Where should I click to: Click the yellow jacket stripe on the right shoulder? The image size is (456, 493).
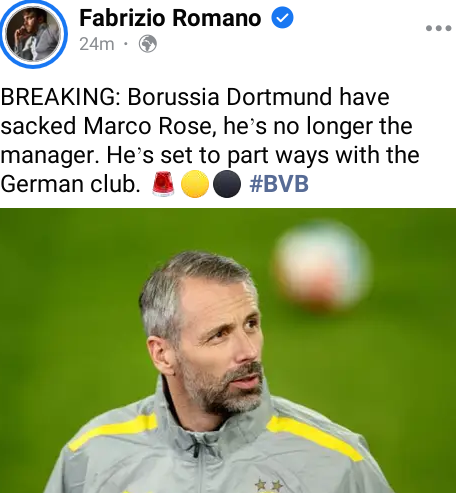point(314,437)
